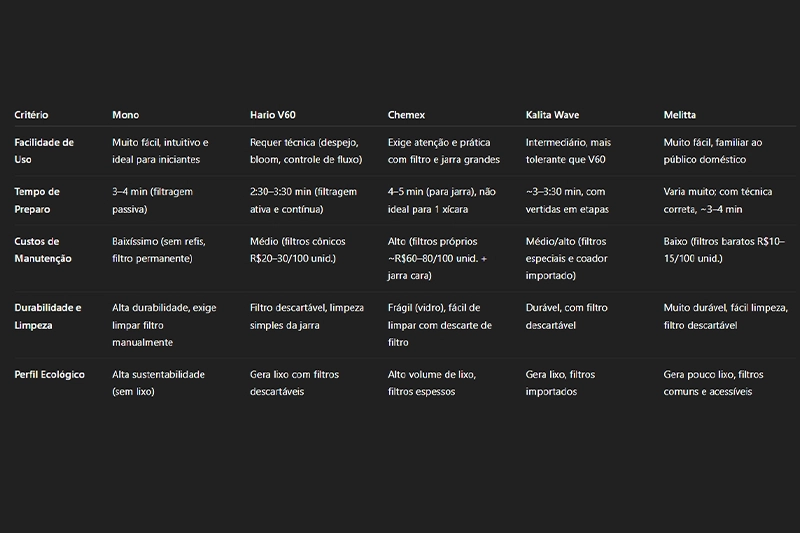Select the Durabilidade e Limpeza row label
The width and height of the screenshot is (800, 533).
48,316
